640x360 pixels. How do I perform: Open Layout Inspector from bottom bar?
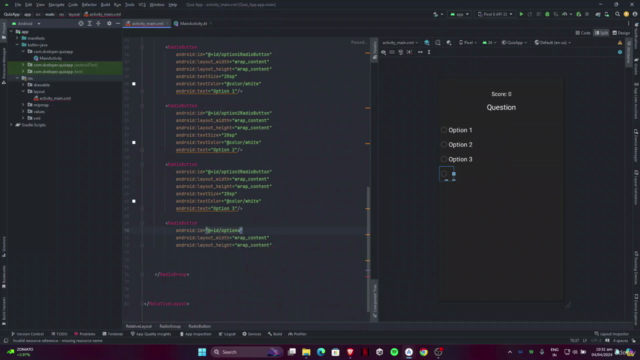[612, 334]
